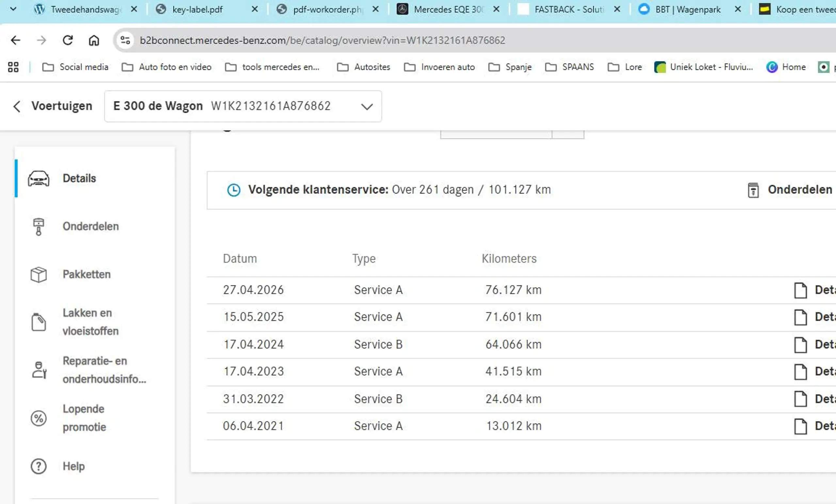Image resolution: width=836 pixels, height=504 pixels.
Task: Select the Lopende promotie percent icon
Action: [39, 418]
